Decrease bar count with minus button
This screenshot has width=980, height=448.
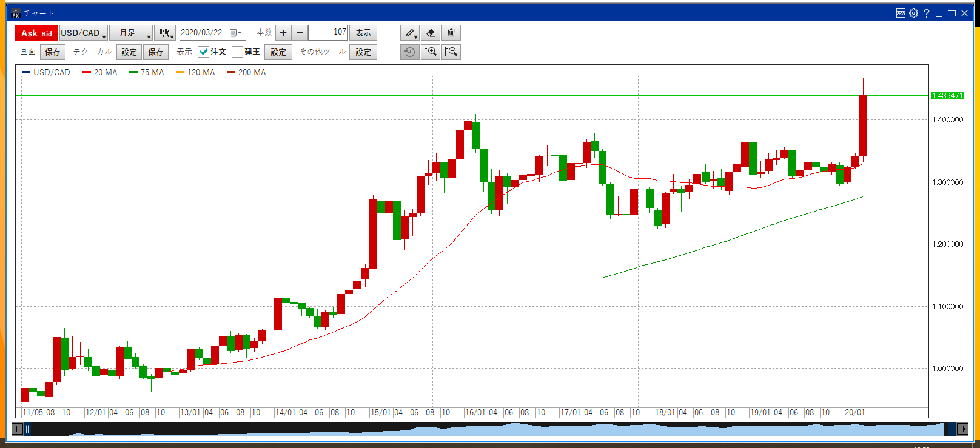click(x=300, y=33)
